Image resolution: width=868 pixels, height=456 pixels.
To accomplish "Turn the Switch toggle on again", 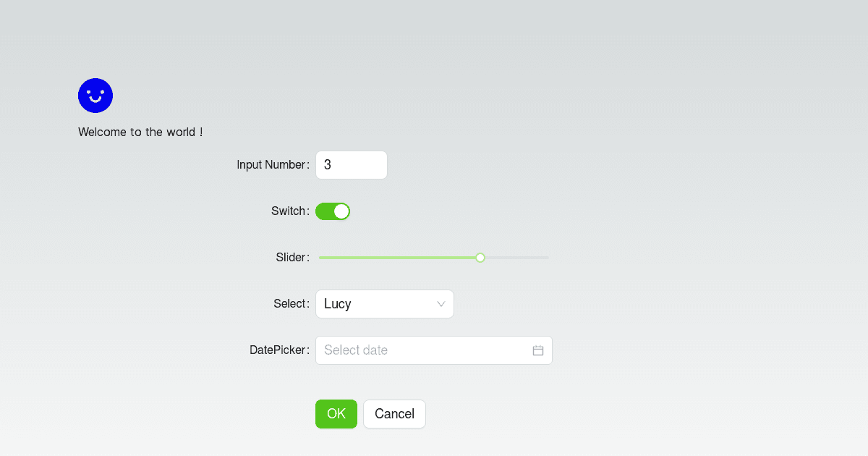I will [333, 211].
